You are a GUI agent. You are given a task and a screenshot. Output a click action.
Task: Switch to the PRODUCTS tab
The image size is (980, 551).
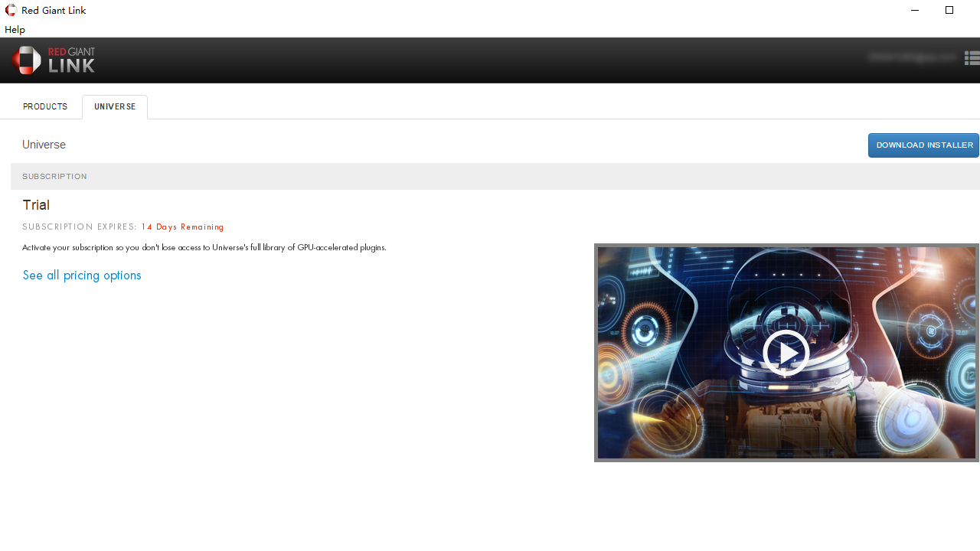[x=44, y=106]
